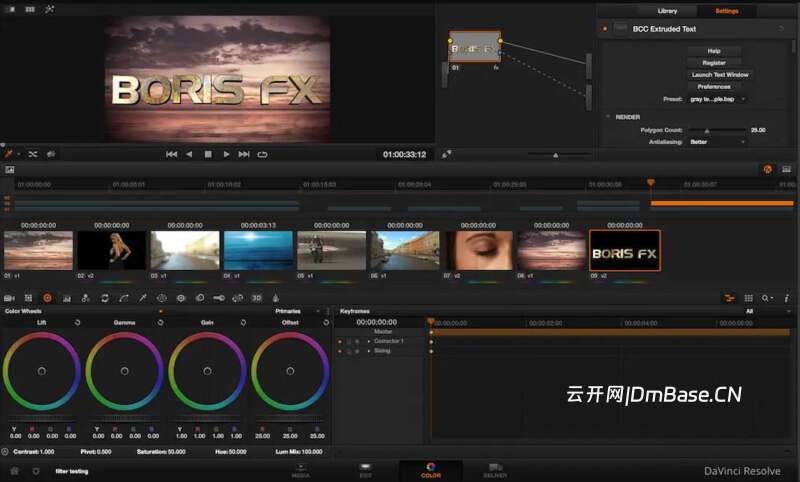Open the Information palette

(x=787, y=298)
